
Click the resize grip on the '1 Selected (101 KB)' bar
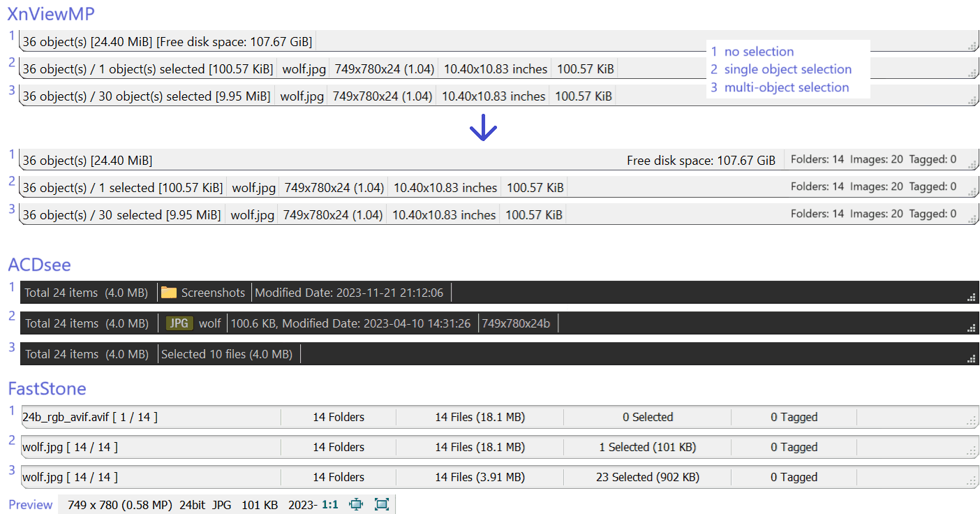point(971,451)
